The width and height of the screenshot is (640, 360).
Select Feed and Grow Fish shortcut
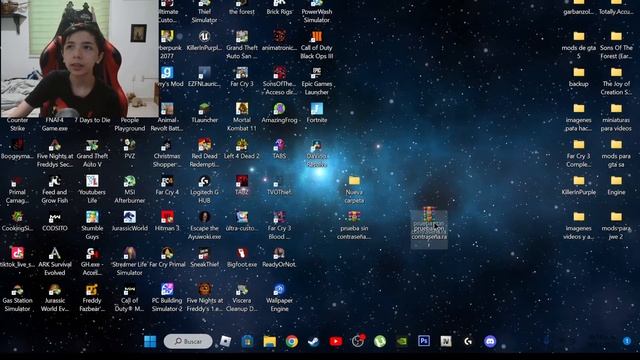pos(55,189)
